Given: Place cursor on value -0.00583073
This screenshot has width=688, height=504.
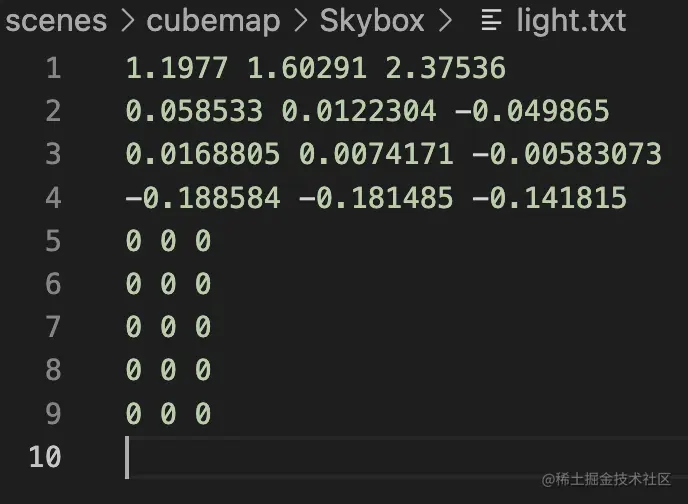Looking at the screenshot, I should (567, 154).
